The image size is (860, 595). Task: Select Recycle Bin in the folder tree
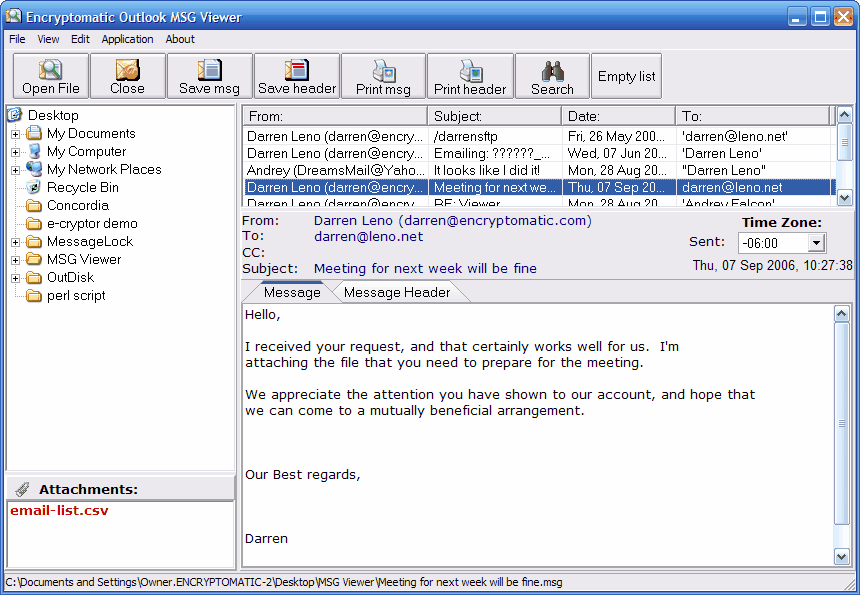pos(82,187)
